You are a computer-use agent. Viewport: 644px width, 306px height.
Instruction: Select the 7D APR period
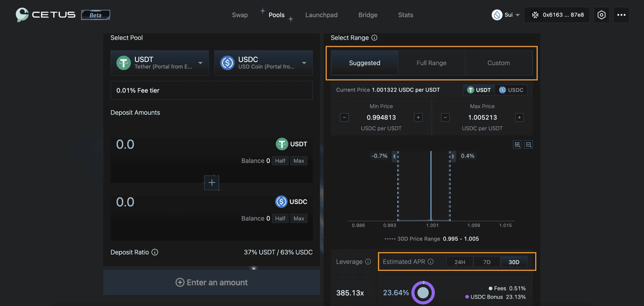(x=487, y=262)
